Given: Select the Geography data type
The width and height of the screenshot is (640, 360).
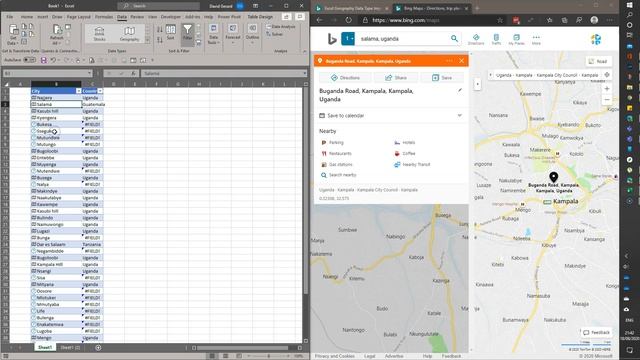Looking at the screenshot, I should coord(129,34).
